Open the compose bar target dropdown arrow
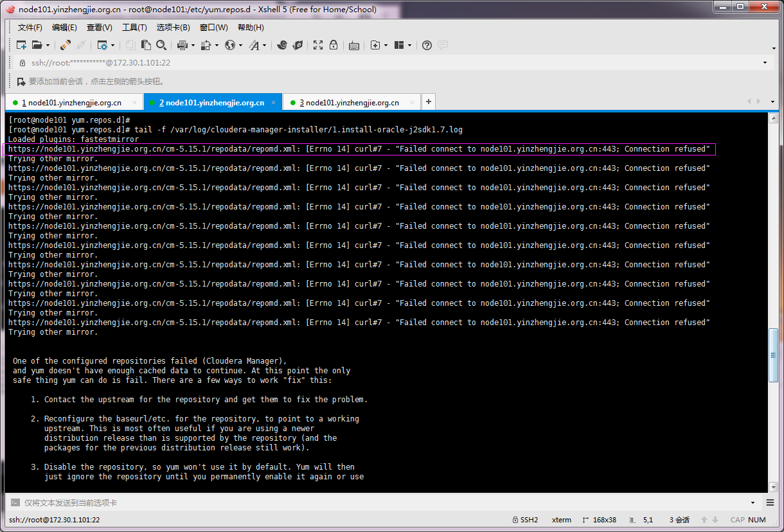Screen dimensions: 784x532 click(753, 502)
